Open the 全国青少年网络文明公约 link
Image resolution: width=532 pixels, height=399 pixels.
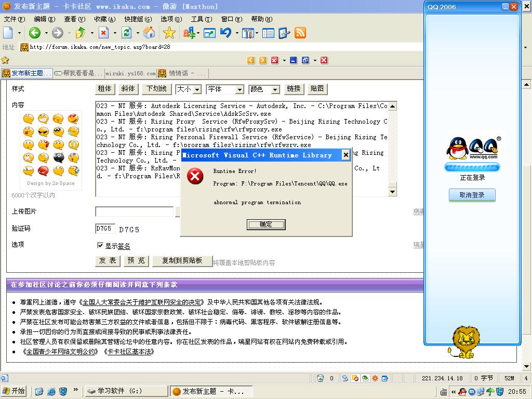(x=61, y=352)
